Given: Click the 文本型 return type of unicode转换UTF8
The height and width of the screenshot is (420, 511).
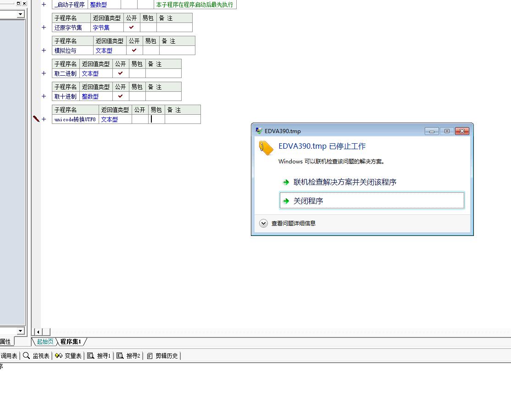Looking at the screenshot, I should 116,119.
